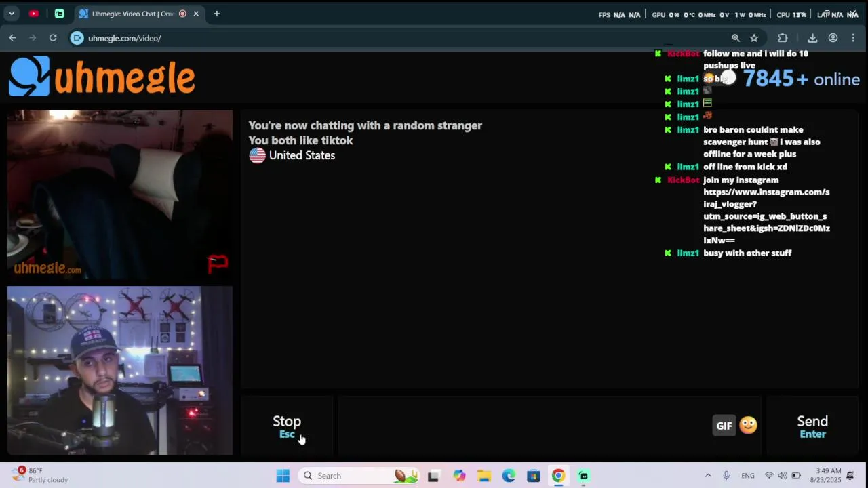The width and height of the screenshot is (868, 488).
Task: Open a new browser tab
Action: click(217, 14)
